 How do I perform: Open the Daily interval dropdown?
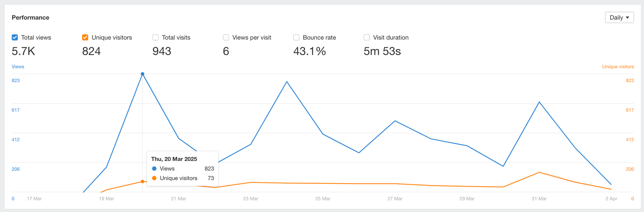coord(619,17)
